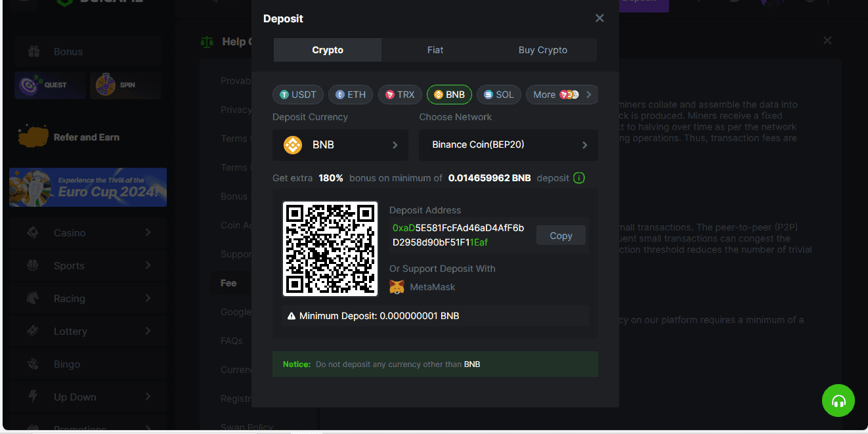Click the MetaMask fox icon
Image resolution: width=868 pixels, height=434 pixels.
397,287
